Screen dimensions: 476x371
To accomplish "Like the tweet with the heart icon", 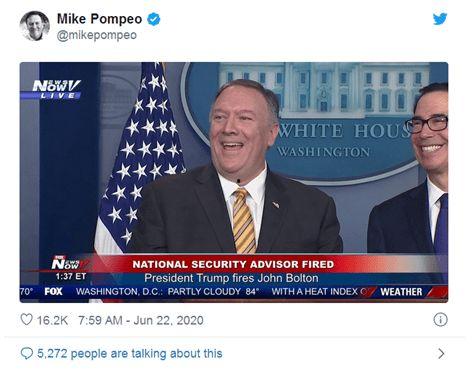I will point(27,319).
